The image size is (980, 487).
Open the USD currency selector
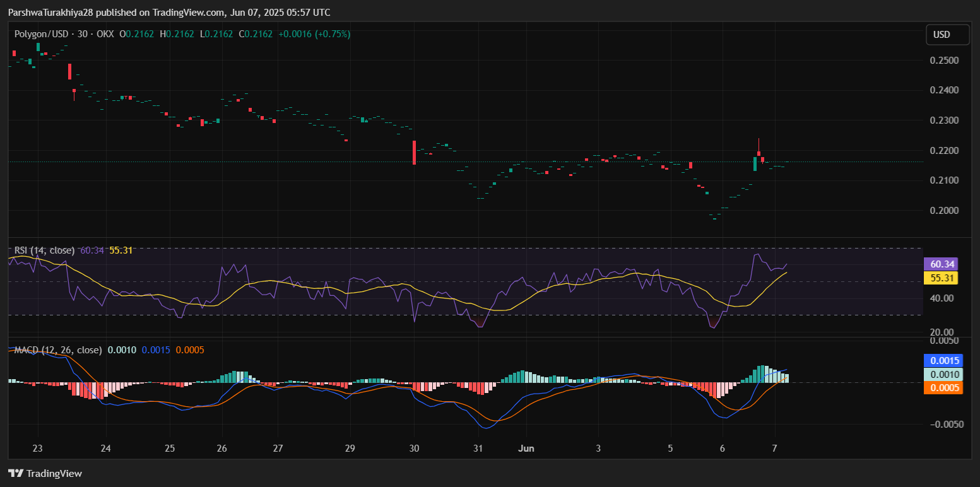[x=947, y=35]
